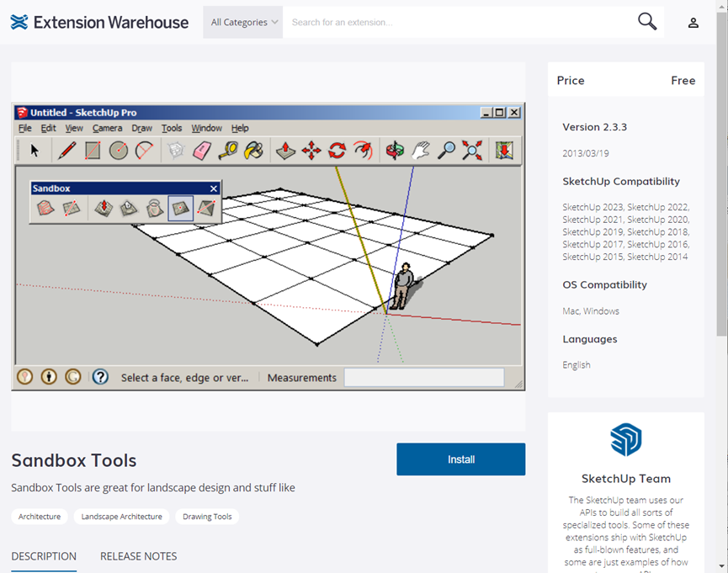
Task: Click the Version 2.3.3 text
Action: tap(595, 127)
